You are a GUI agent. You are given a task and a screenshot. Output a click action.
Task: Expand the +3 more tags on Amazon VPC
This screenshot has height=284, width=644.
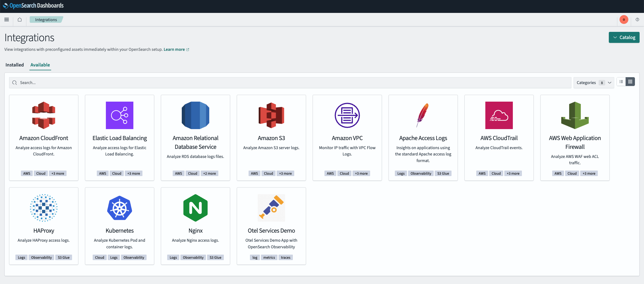pos(361,173)
